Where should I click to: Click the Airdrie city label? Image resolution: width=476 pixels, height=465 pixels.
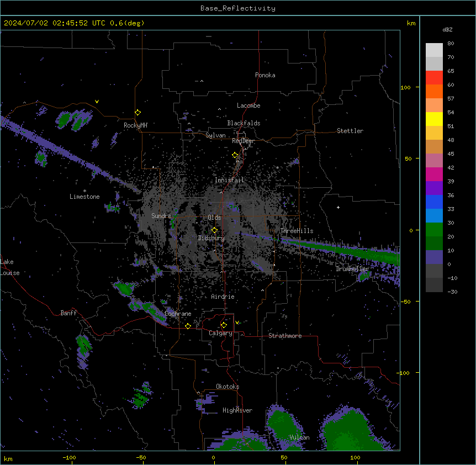click(x=223, y=297)
